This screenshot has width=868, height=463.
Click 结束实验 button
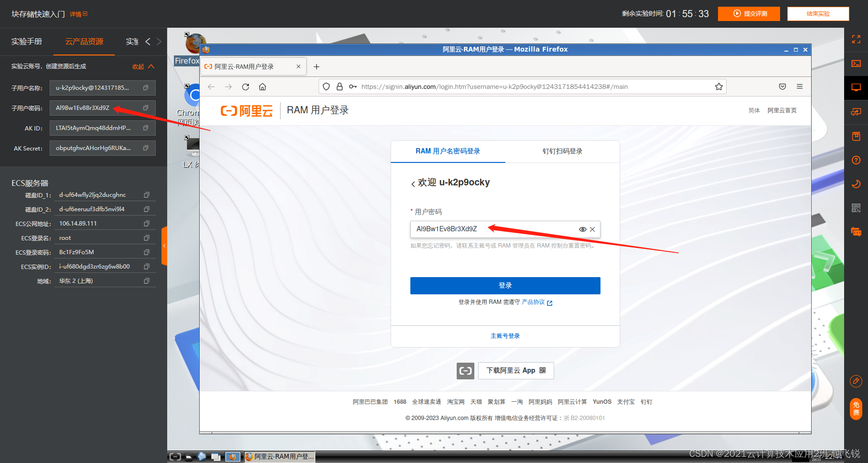pyautogui.click(x=818, y=14)
